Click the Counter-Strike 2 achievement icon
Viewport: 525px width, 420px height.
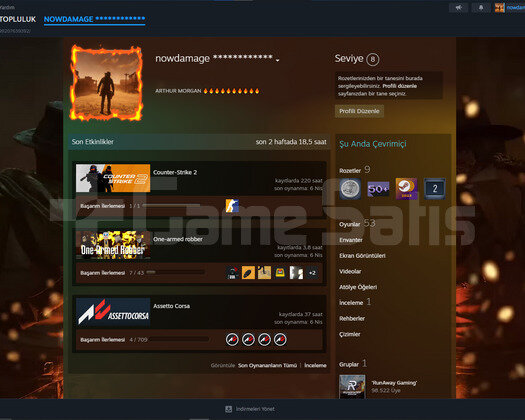[232, 206]
